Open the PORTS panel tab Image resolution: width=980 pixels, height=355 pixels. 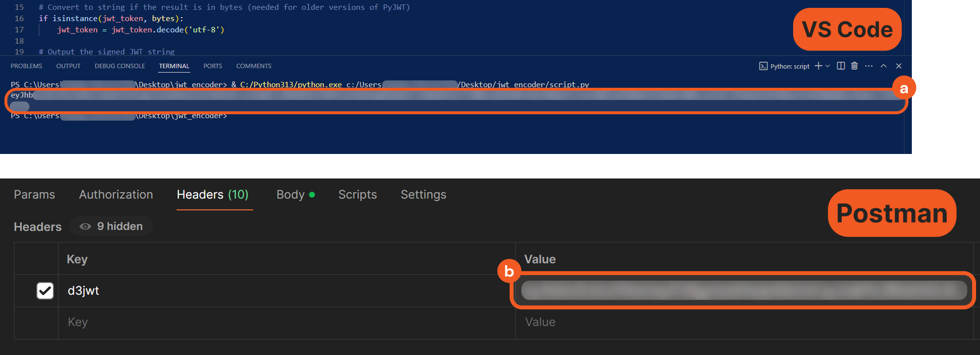coord(212,66)
